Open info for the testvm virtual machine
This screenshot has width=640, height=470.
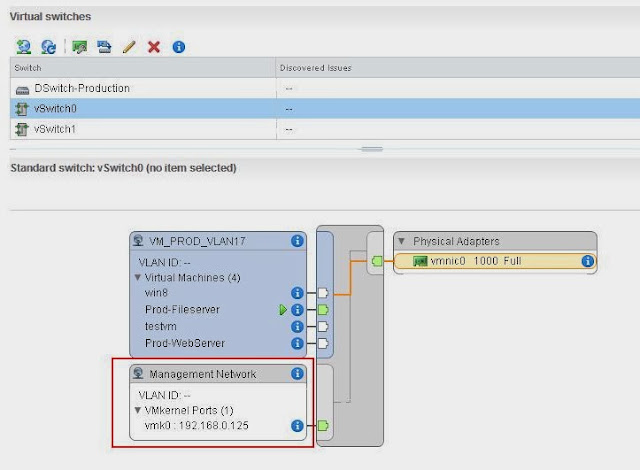coord(297,327)
